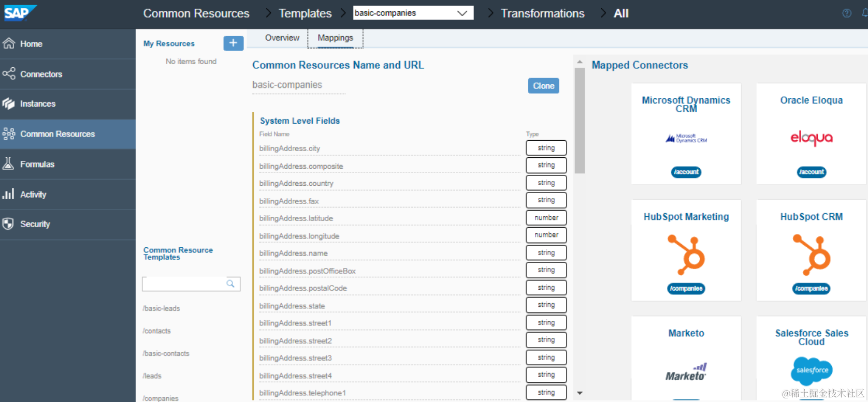Click the Common Resources grid icon
Screen dimensions: 868x402
click(x=9, y=134)
